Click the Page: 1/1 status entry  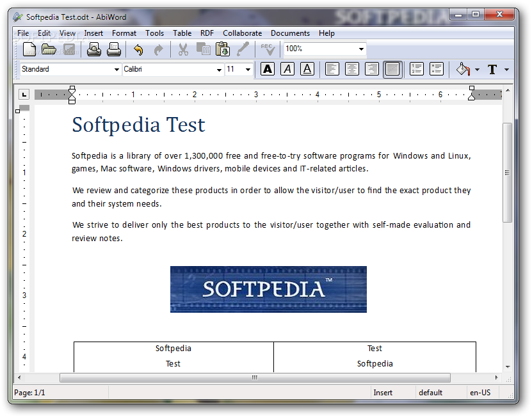tap(29, 393)
